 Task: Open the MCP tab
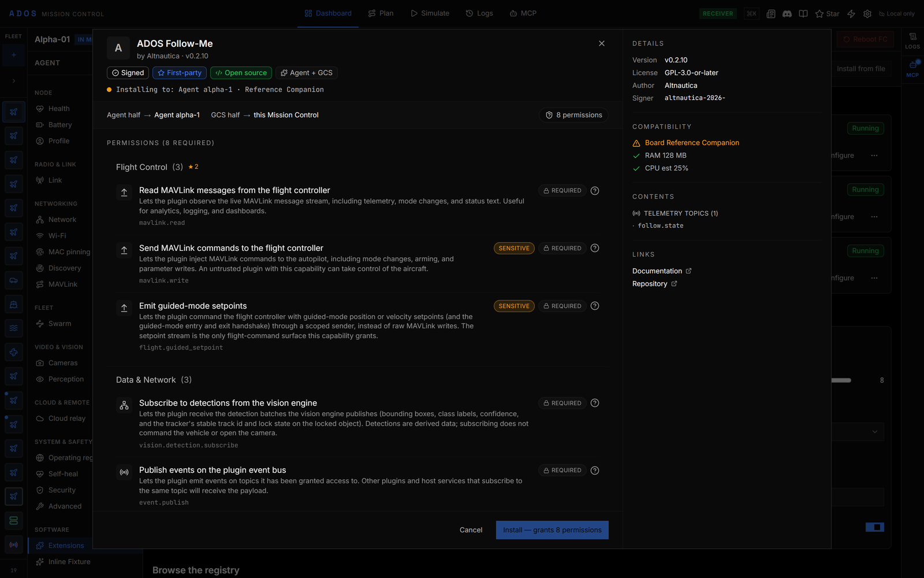coord(523,13)
